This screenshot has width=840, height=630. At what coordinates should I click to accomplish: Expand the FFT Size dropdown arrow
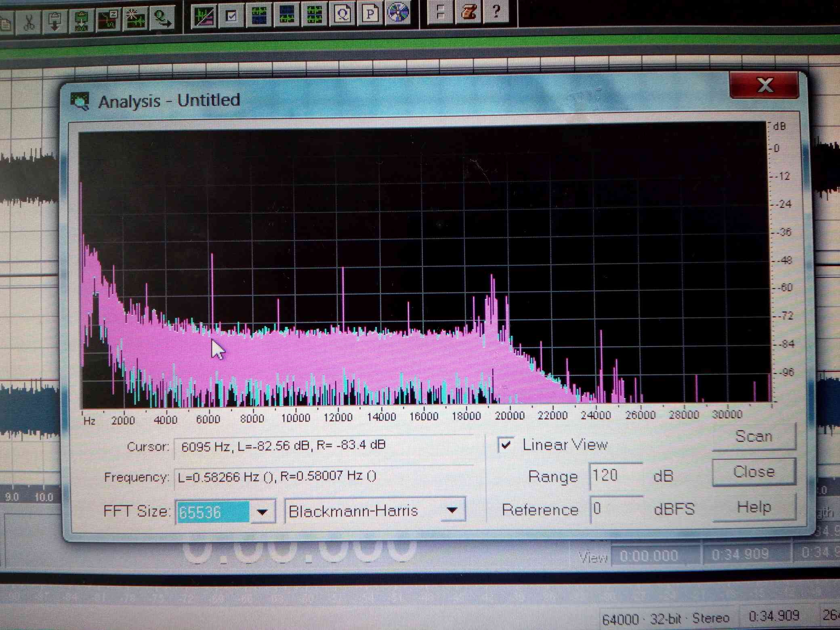tap(262, 512)
